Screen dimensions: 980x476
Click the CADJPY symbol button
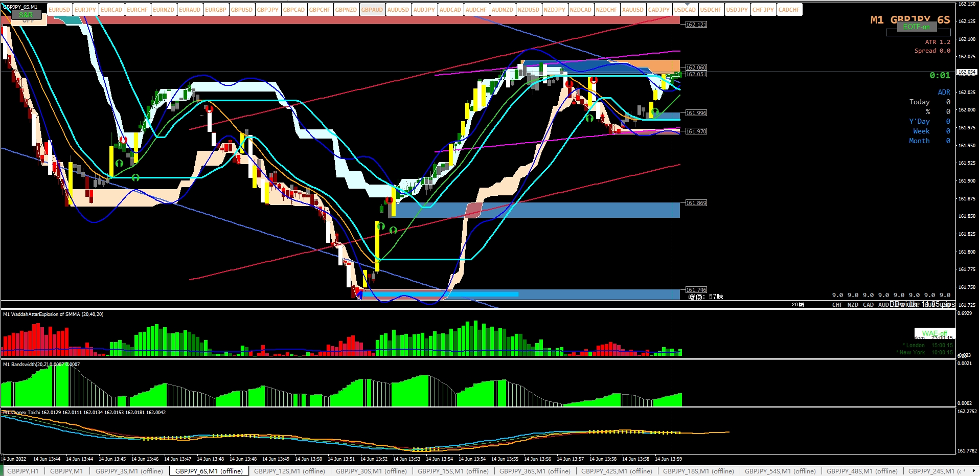coord(659,10)
